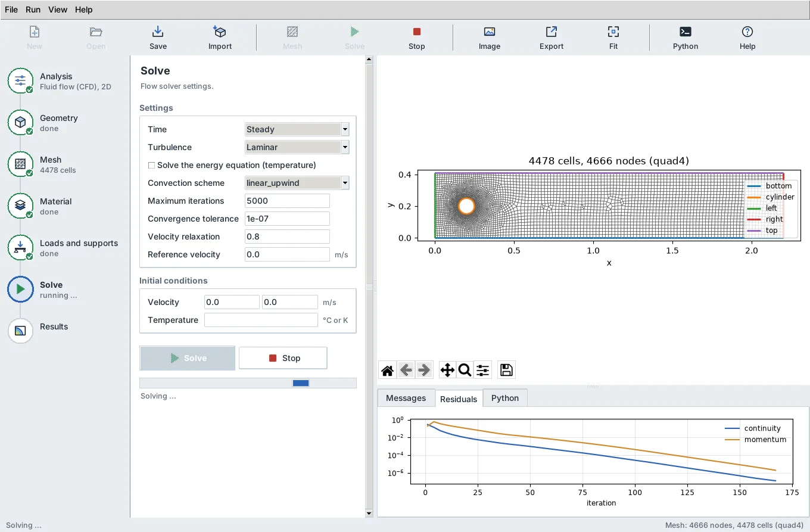The height and width of the screenshot is (532, 810).
Task: Activate the zoom magnifier tool
Action: pyautogui.click(x=465, y=370)
